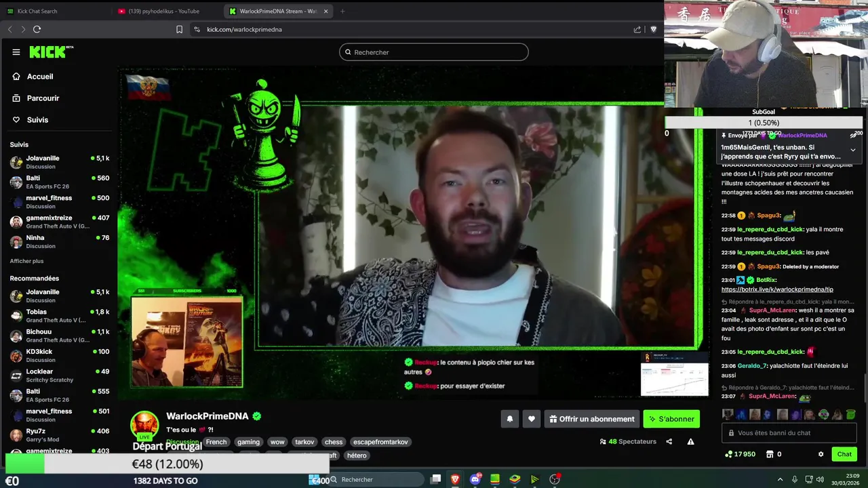
Task: Open the channel points shop icon
Action: pyautogui.click(x=770, y=454)
